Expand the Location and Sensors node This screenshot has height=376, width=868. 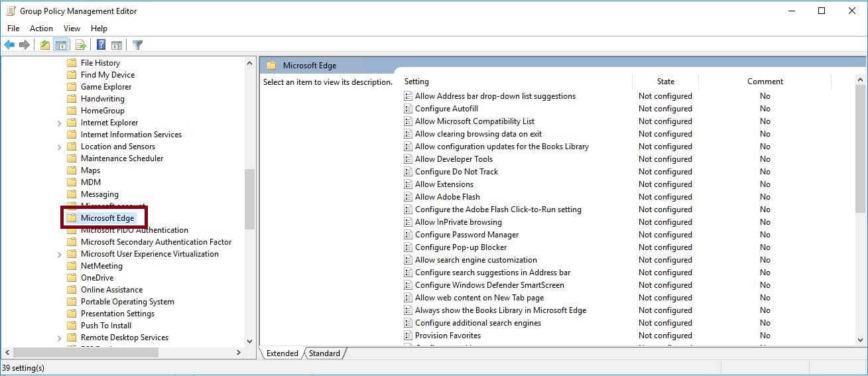click(x=59, y=147)
